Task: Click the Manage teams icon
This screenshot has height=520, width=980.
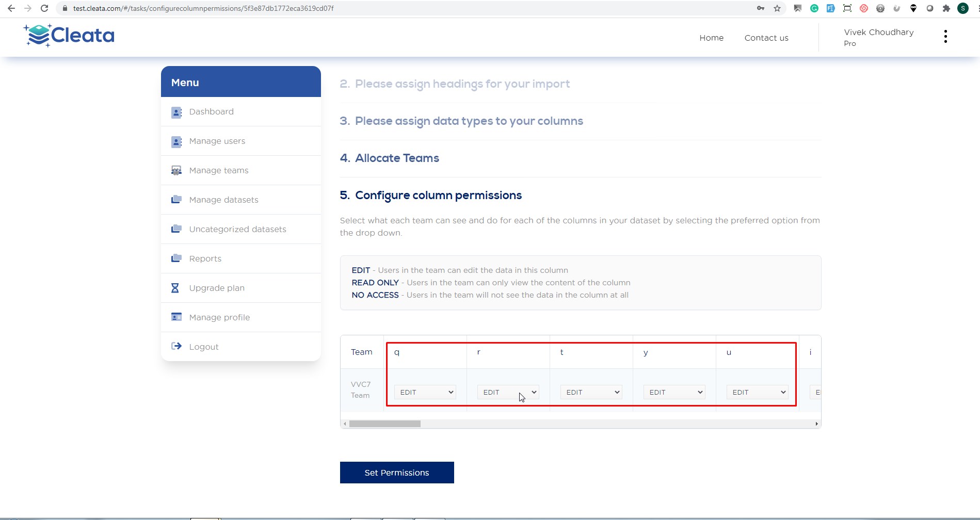Action: pos(176,171)
